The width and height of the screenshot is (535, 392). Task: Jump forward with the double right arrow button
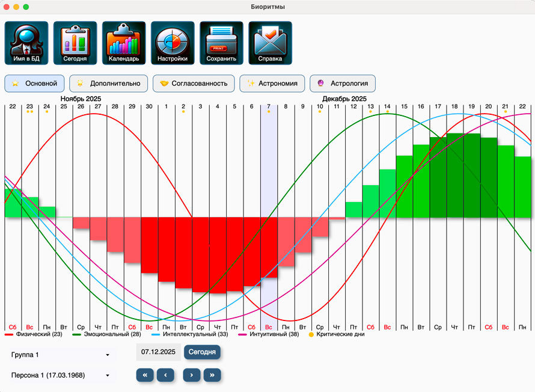pyautogui.click(x=212, y=375)
